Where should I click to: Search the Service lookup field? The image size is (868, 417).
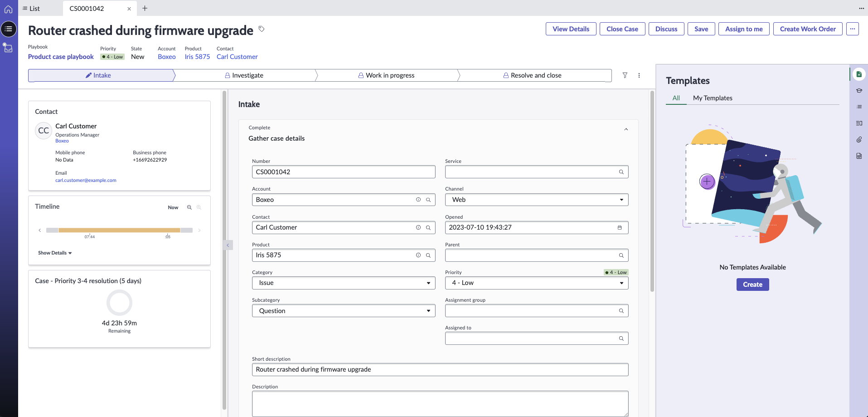pos(621,172)
